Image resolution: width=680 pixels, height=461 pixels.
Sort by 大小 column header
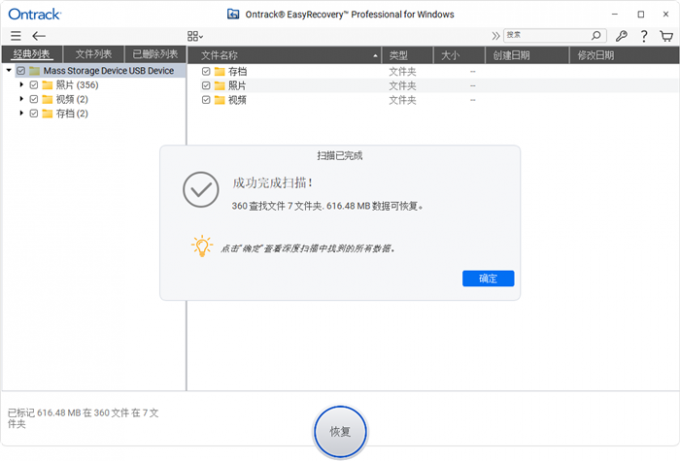(459, 55)
